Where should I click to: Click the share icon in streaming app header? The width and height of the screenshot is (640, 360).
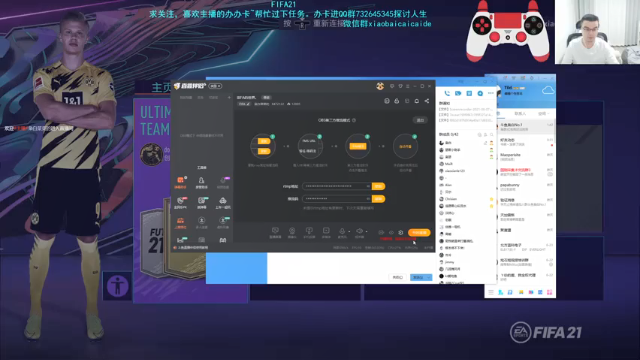tap(427, 101)
